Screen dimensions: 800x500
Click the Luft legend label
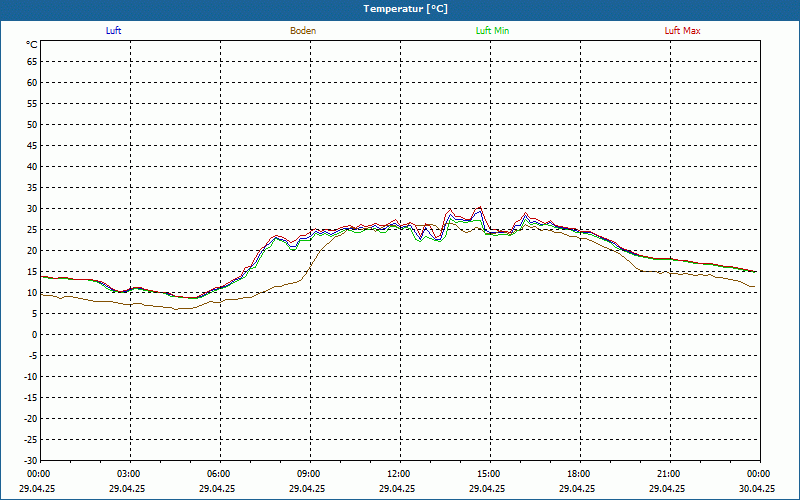pyautogui.click(x=113, y=31)
